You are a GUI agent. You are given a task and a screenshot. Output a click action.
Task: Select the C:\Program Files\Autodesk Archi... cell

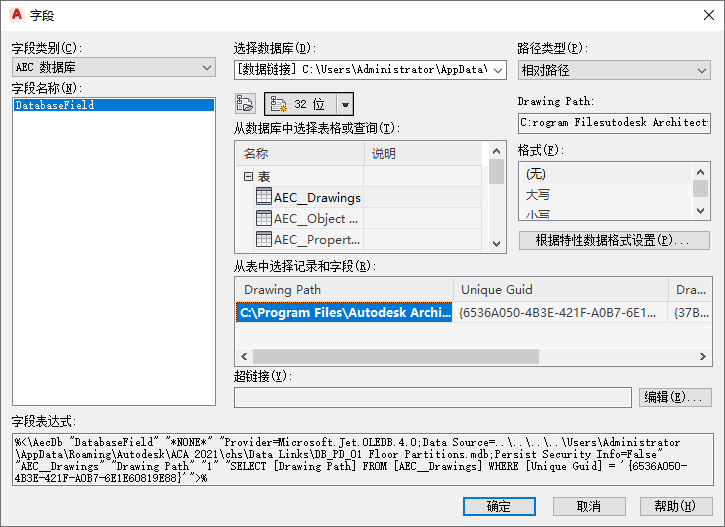click(x=344, y=313)
